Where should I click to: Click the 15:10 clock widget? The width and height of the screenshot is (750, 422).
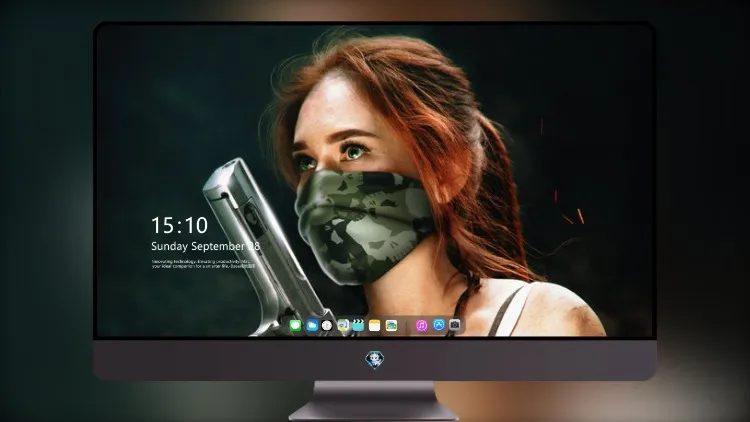pos(179,225)
